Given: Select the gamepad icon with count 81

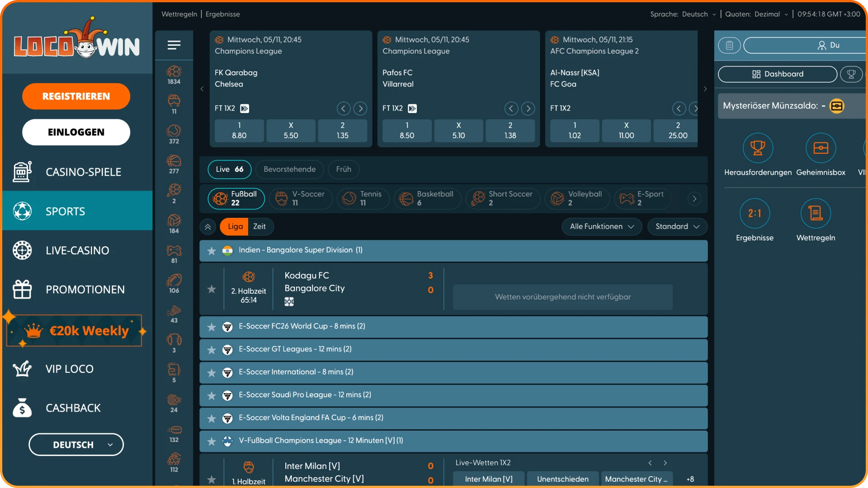Looking at the screenshot, I should pyautogui.click(x=174, y=254).
